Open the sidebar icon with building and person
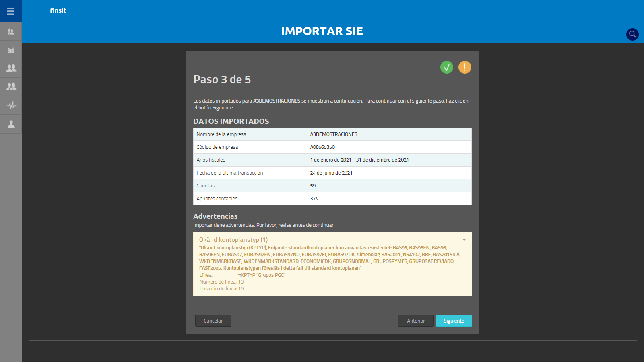Viewport: 644px width, 362px height. (11, 31)
